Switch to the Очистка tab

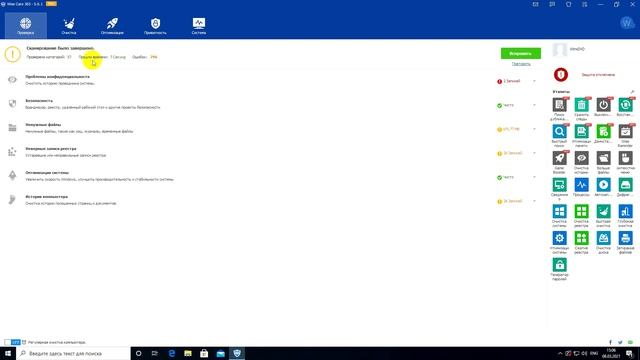click(x=69, y=26)
